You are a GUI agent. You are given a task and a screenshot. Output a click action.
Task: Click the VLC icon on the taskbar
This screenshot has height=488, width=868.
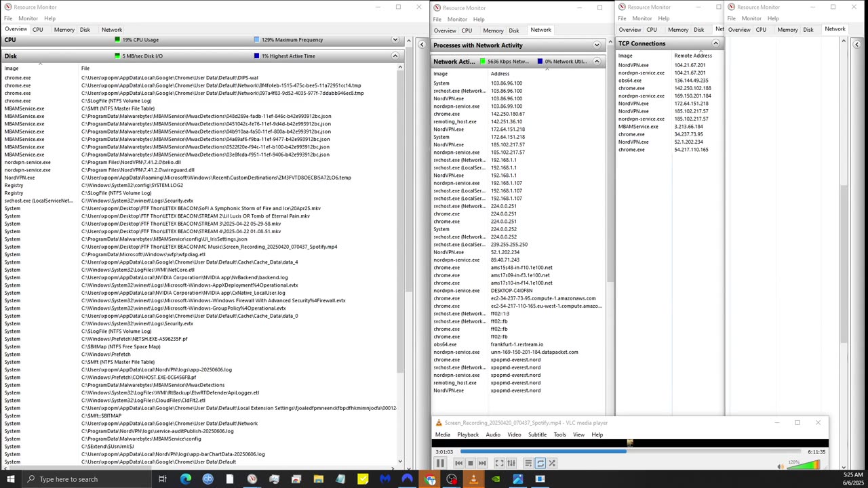point(473,479)
